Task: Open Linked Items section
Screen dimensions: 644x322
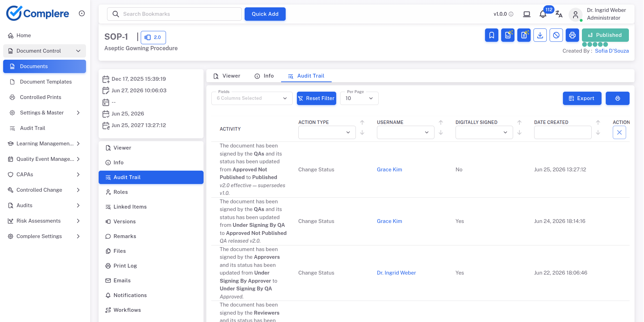Action: [151, 207]
